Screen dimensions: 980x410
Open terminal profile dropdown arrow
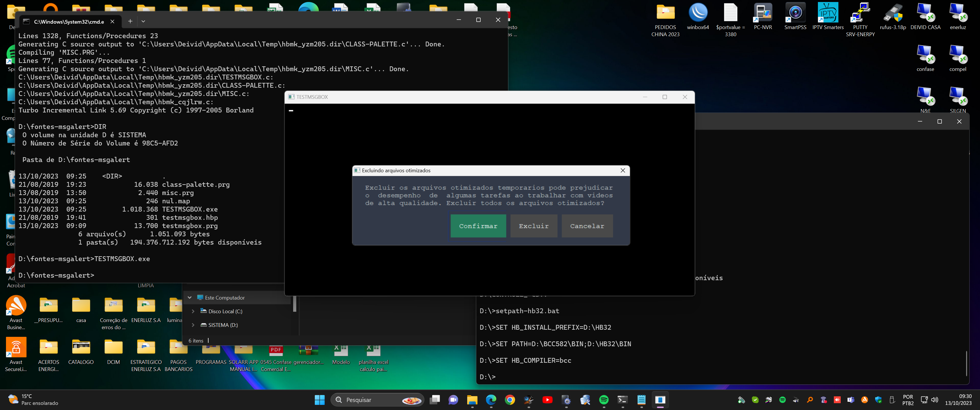click(143, 21)
